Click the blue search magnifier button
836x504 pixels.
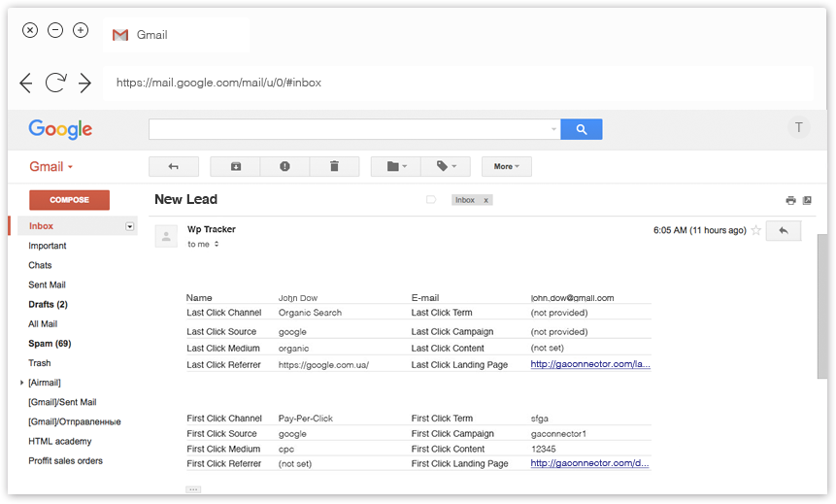click(x=582, y=129)
